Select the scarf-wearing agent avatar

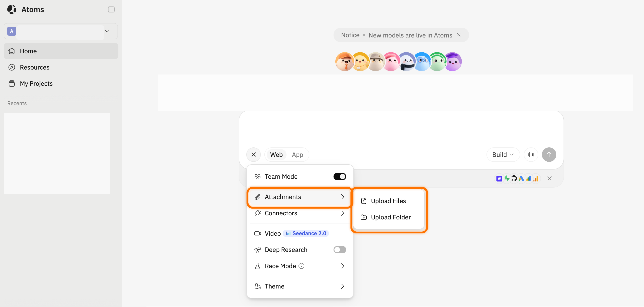pyautogui.click(x=407, y=62)
